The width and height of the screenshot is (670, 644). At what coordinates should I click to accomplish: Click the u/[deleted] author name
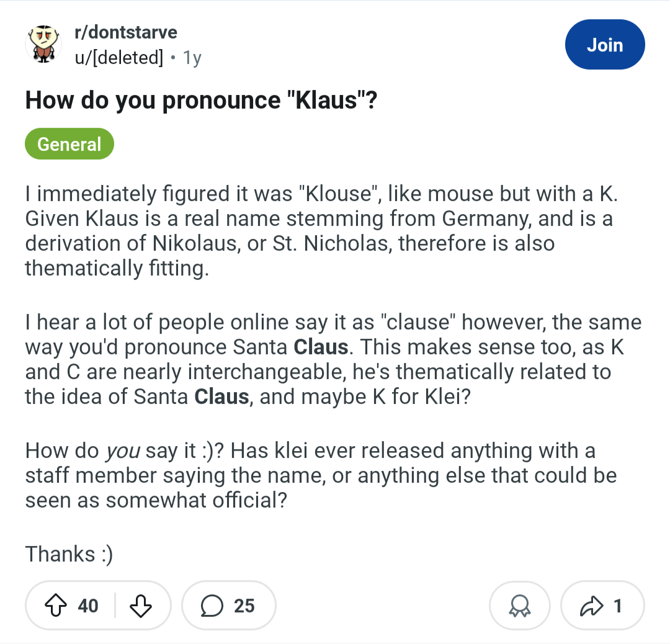(x=118, y=58)
